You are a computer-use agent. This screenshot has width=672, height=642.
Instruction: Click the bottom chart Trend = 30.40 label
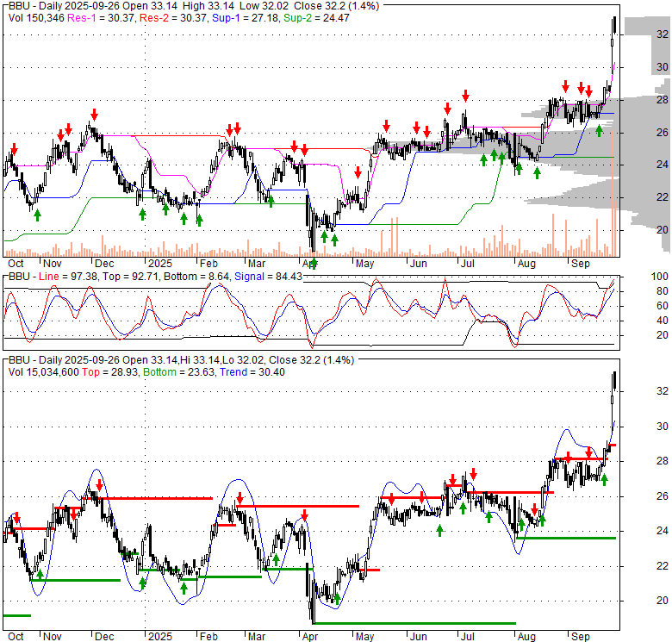252,372
